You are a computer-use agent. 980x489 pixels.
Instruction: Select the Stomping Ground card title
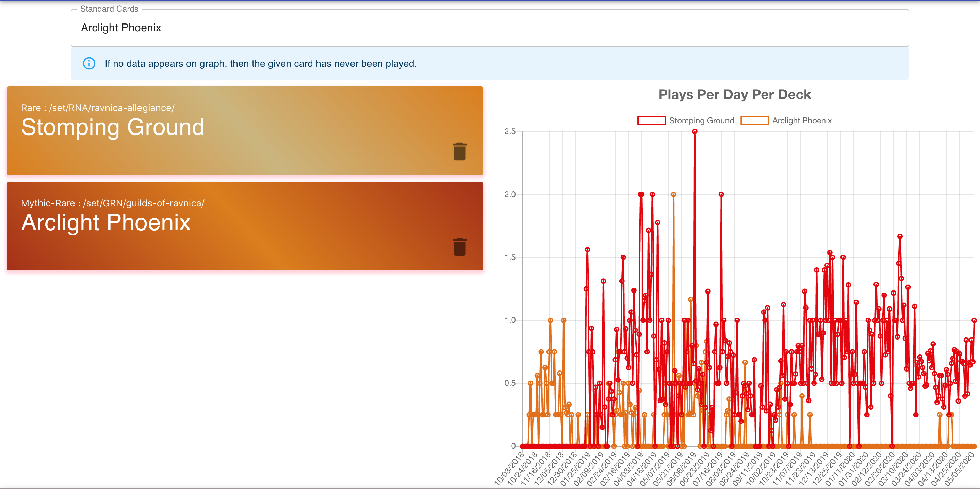coord(113,127)
